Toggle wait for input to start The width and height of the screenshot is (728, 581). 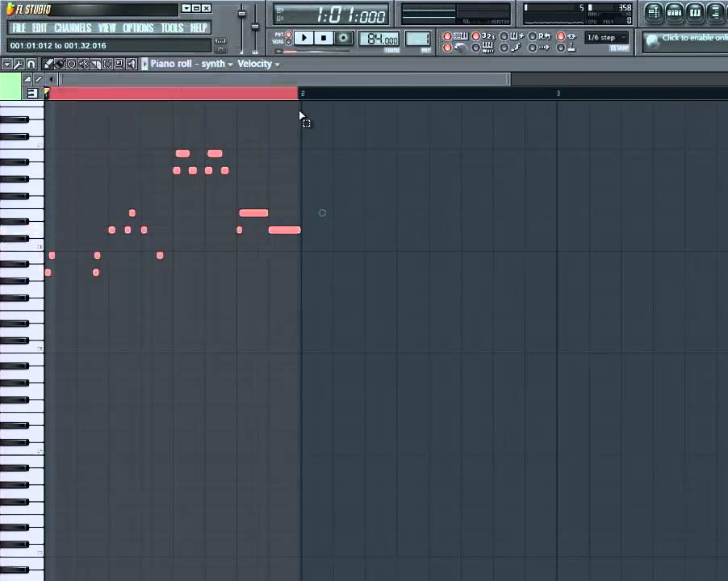(476, 48)
